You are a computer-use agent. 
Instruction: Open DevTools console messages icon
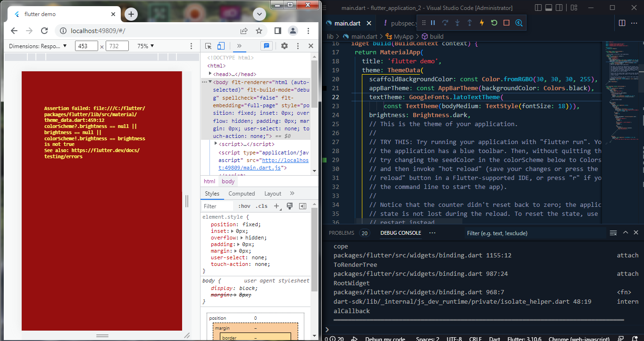[x=267, y=46]
